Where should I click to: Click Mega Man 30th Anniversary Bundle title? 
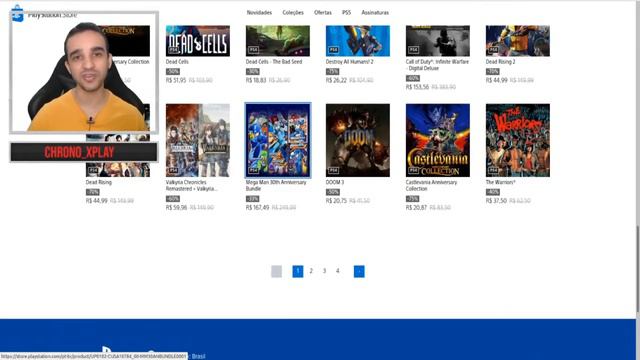pyautogui.click(x=276, y=185)
